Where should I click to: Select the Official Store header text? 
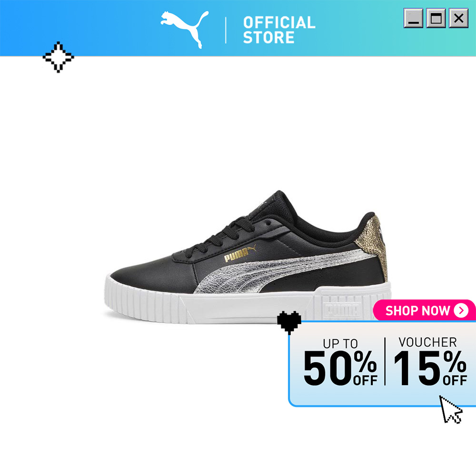pyautogui.click(x=279, y=30)
